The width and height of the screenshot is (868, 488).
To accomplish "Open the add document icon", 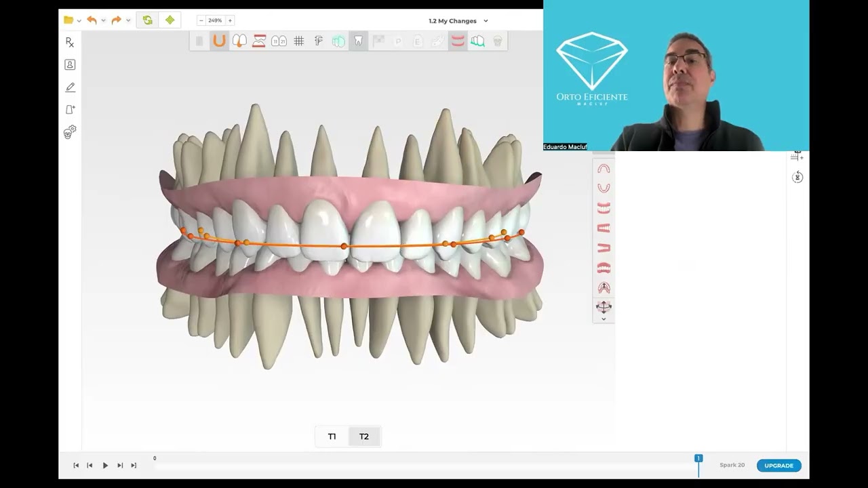I will point(70,110).
